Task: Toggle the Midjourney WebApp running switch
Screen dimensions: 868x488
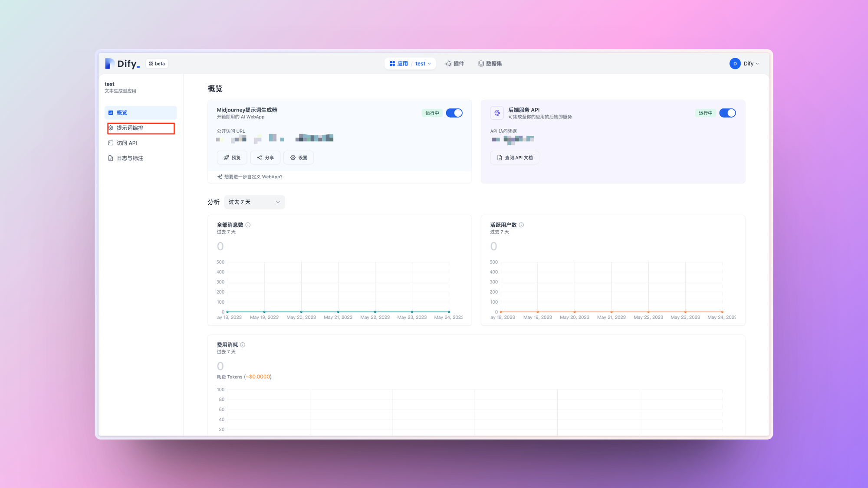Action: click(x=454, y=113)
